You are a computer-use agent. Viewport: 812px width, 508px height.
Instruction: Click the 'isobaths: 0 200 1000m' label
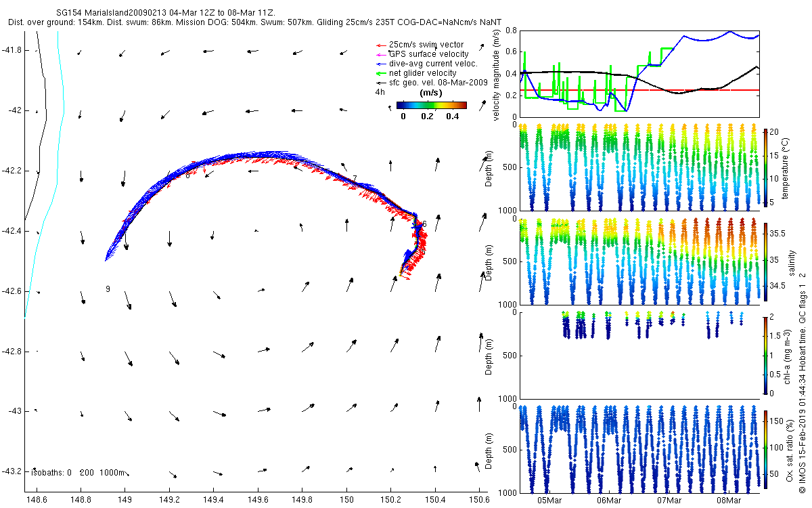click(78, 472)
